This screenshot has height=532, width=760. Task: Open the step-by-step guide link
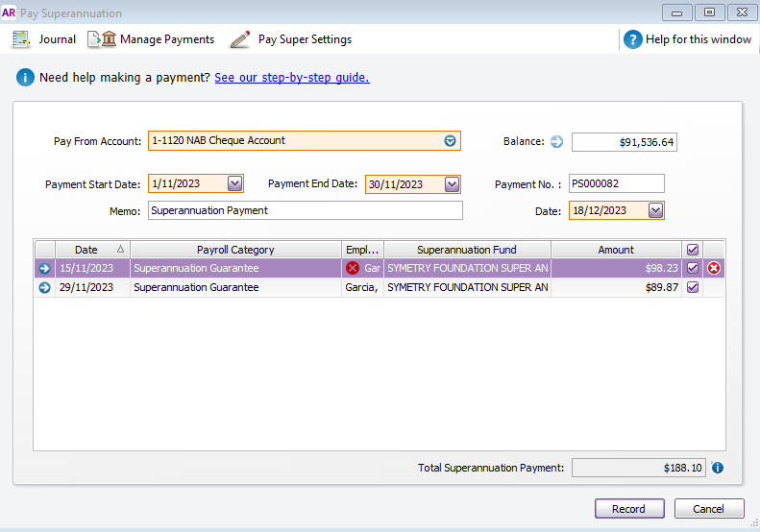pos(292,78)
